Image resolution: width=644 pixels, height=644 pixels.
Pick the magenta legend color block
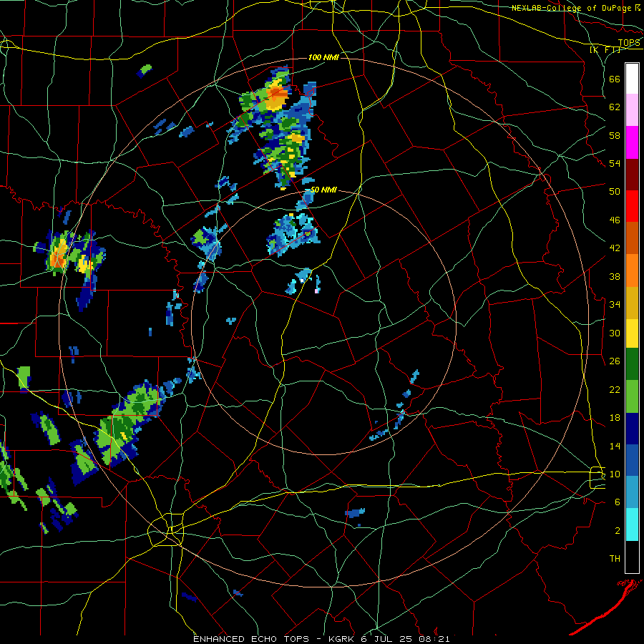[632, 142]
